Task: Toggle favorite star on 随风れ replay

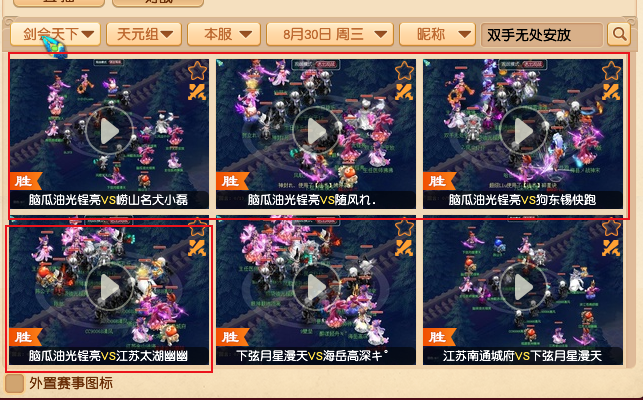Action: (x=404, y=71)
